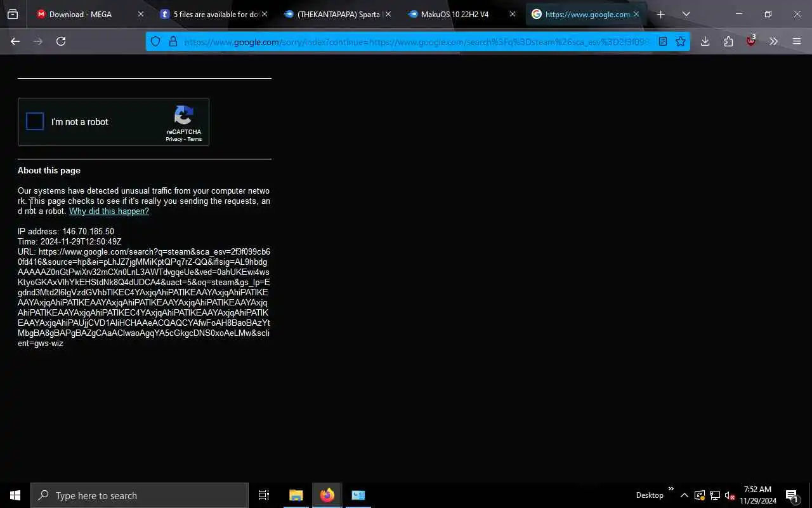Open File Explorer from the taskbar

coord(296,495)
